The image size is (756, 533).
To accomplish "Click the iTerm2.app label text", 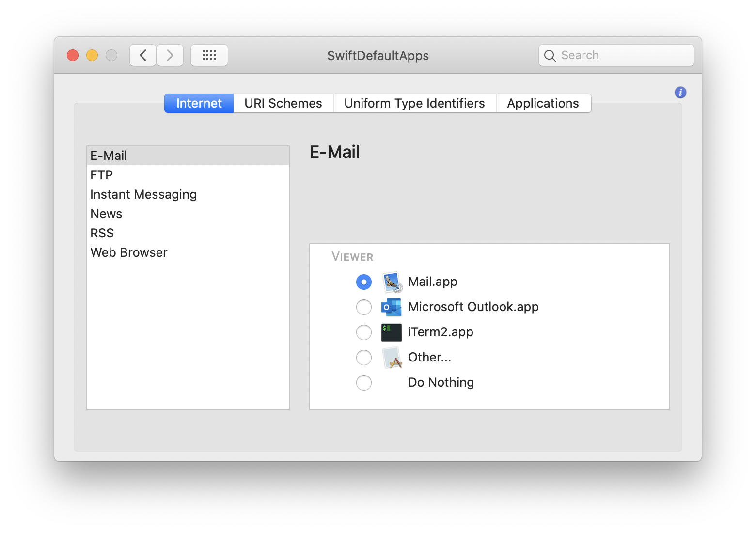I will click(441, 332).
